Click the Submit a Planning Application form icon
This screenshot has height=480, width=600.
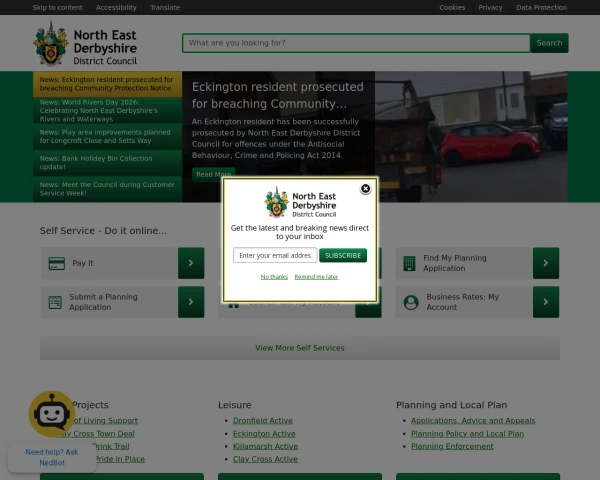tap(55, 302)
